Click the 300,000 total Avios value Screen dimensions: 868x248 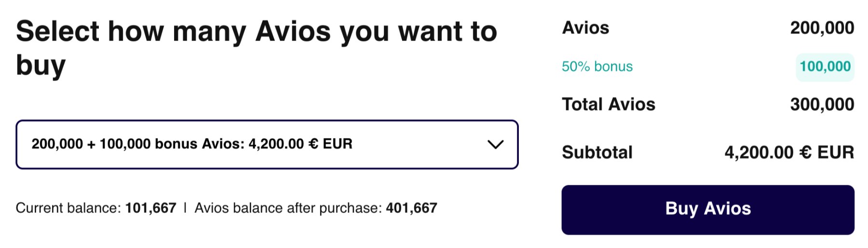(822, 104)
